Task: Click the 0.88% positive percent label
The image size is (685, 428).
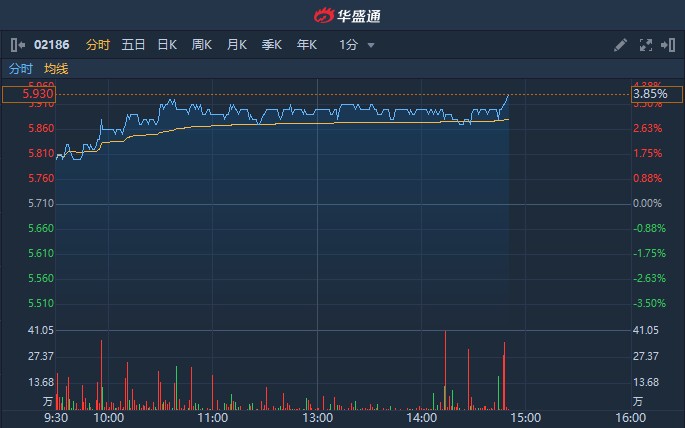Action: (x=647, y=178)
